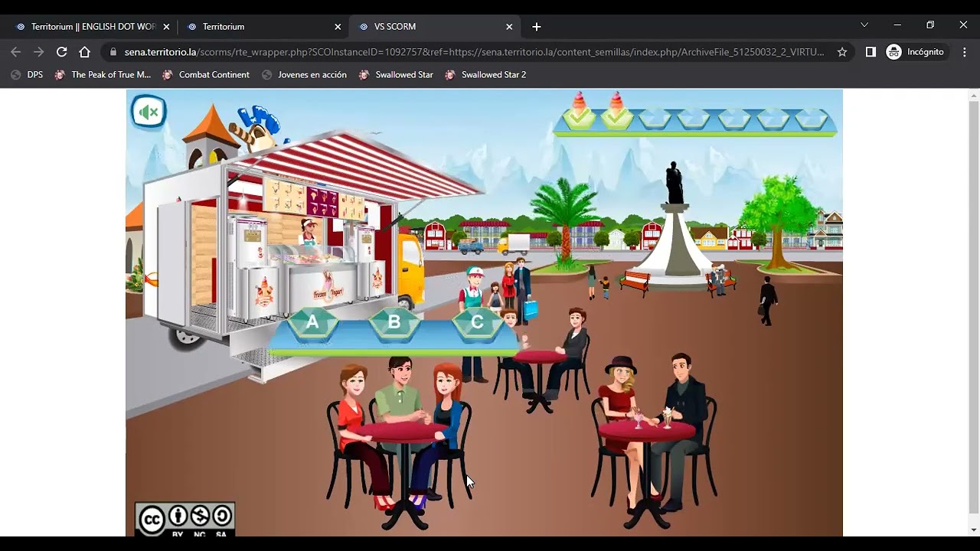Open a new browser tab
The image size is (980, 551).
[537, 26]
